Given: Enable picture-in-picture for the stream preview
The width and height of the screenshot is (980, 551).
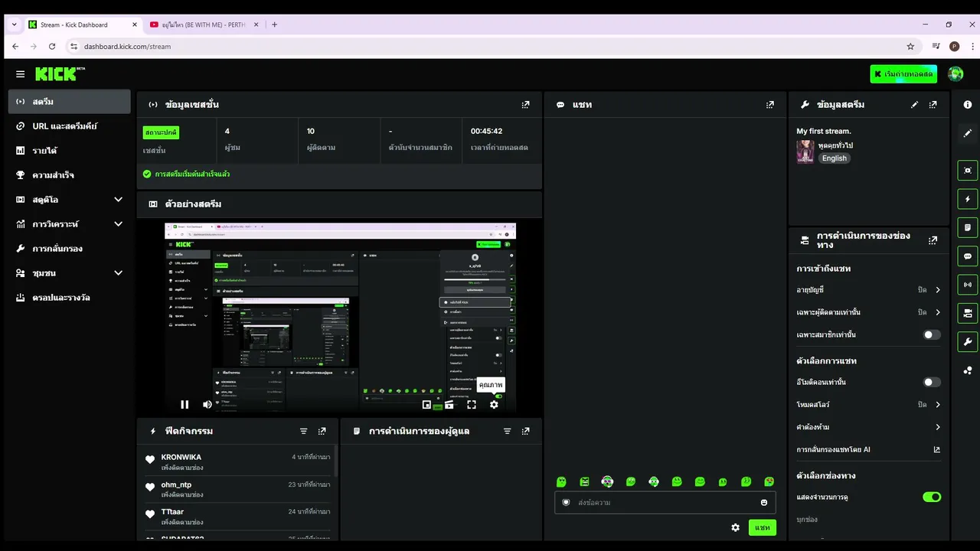Looking at the screenshot, I should point(426,405).
